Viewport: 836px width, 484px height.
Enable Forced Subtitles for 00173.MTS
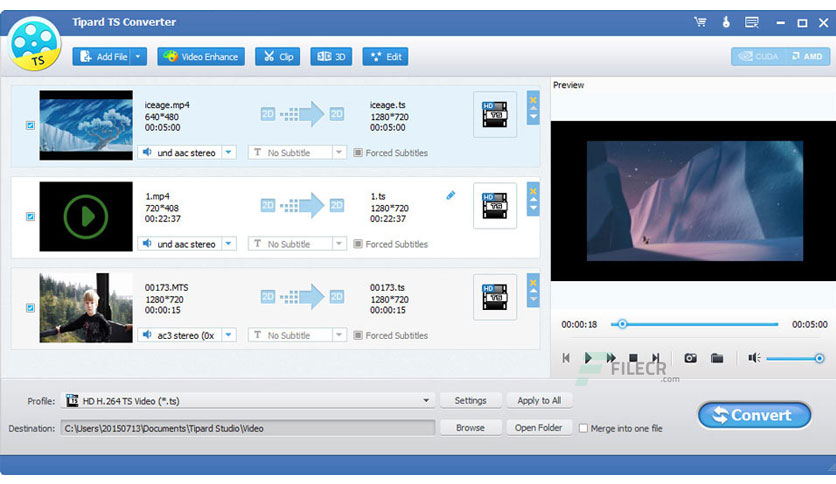(x=358, y=335)
